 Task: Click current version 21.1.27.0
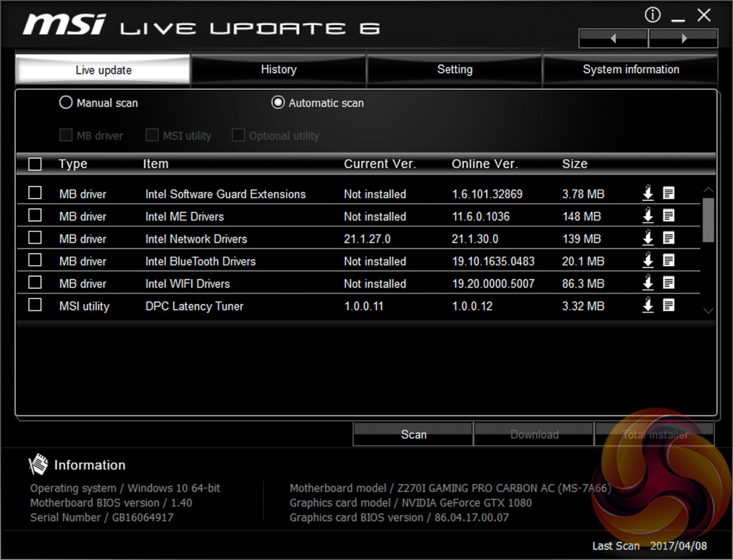pos(367,239)
